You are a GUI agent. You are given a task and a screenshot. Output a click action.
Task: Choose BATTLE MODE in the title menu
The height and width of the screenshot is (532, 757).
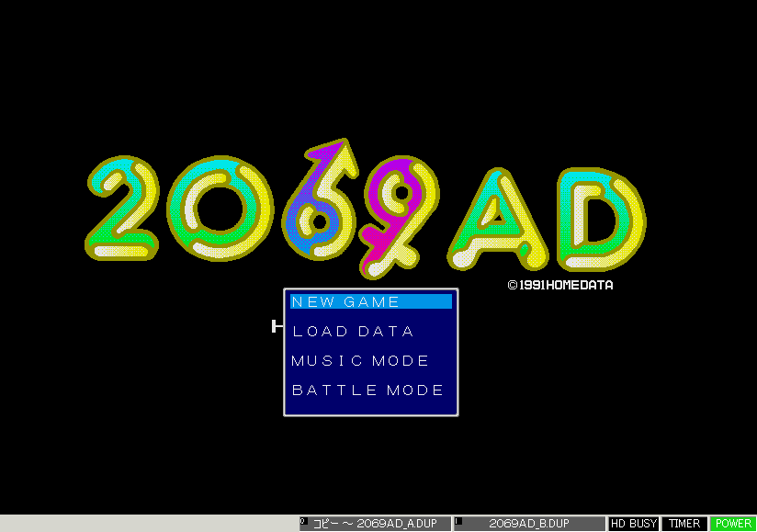(x=367, y=390)
